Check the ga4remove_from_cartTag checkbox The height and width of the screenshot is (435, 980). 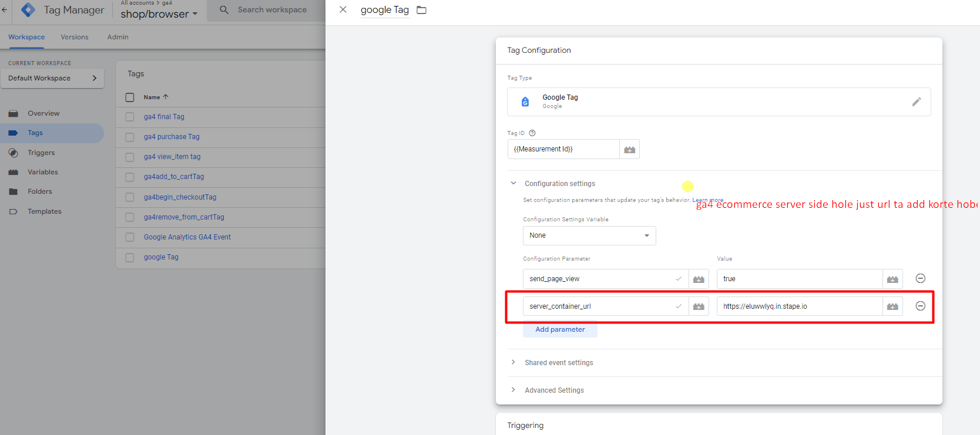[130, 217]
